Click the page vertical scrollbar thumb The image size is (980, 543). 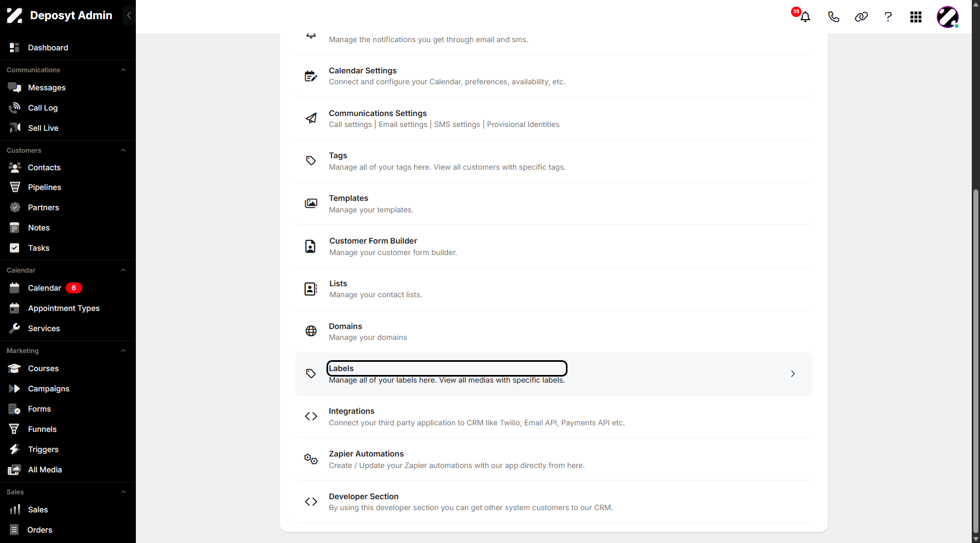tap(976, 360)
